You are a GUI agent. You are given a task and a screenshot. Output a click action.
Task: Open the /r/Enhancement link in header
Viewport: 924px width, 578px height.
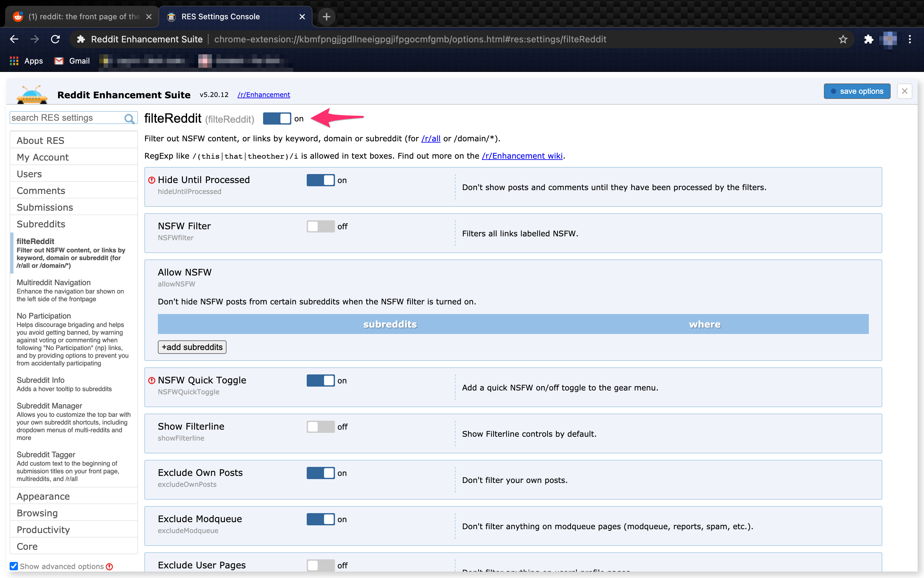tap(264, 94)
